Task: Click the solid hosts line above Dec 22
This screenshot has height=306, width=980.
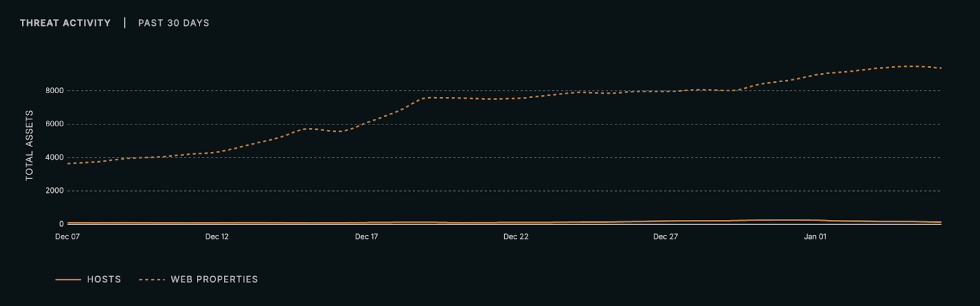Action: (x=516, y=222)
